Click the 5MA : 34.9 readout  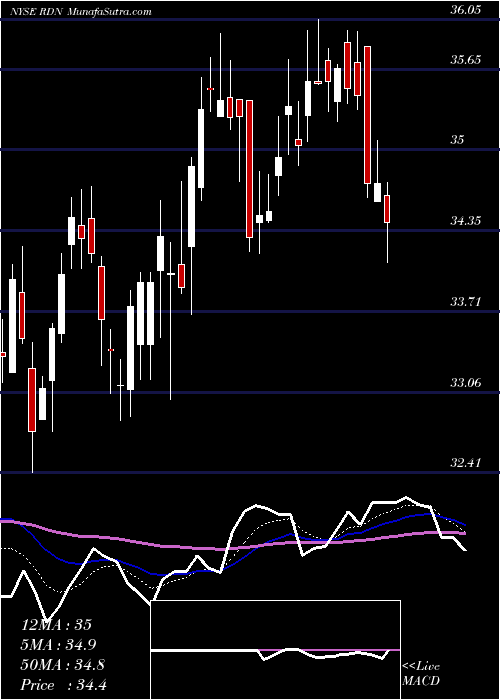[x=58, y=645]
